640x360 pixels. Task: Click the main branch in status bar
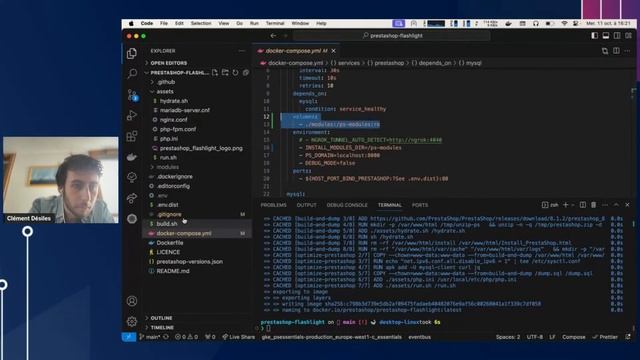pos(149,337)
